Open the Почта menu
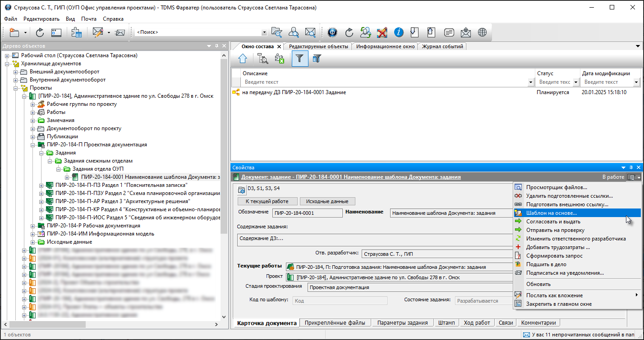This screenshot has width=644, height=340. click(89, 19)
